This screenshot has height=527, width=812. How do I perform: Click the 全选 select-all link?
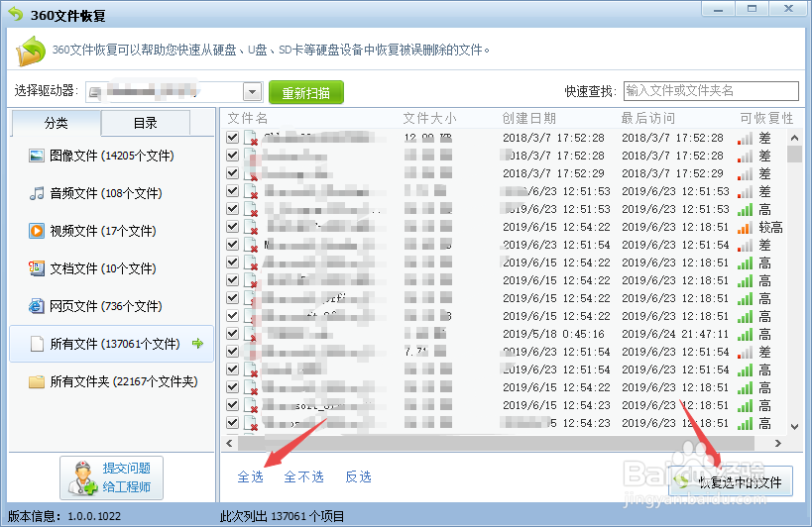[x=251, y=476]
